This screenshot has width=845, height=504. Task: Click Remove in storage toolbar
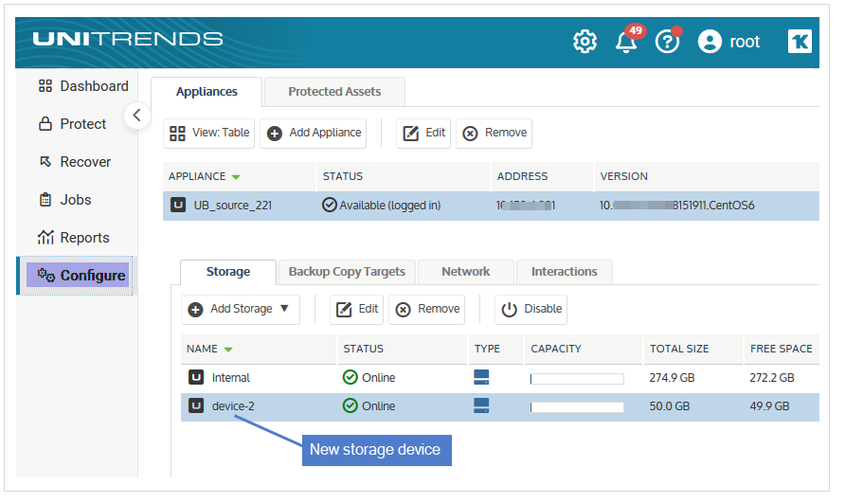427,310
